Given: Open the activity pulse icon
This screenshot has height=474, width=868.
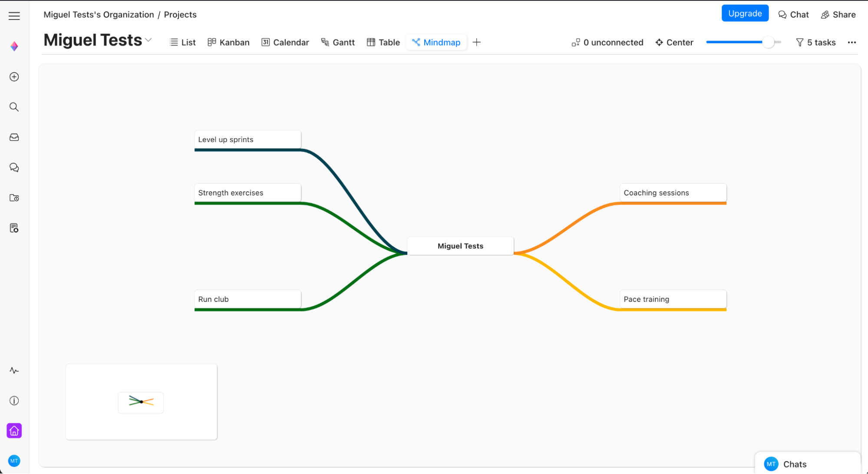Looking at the screenshot, I should 14,371.
